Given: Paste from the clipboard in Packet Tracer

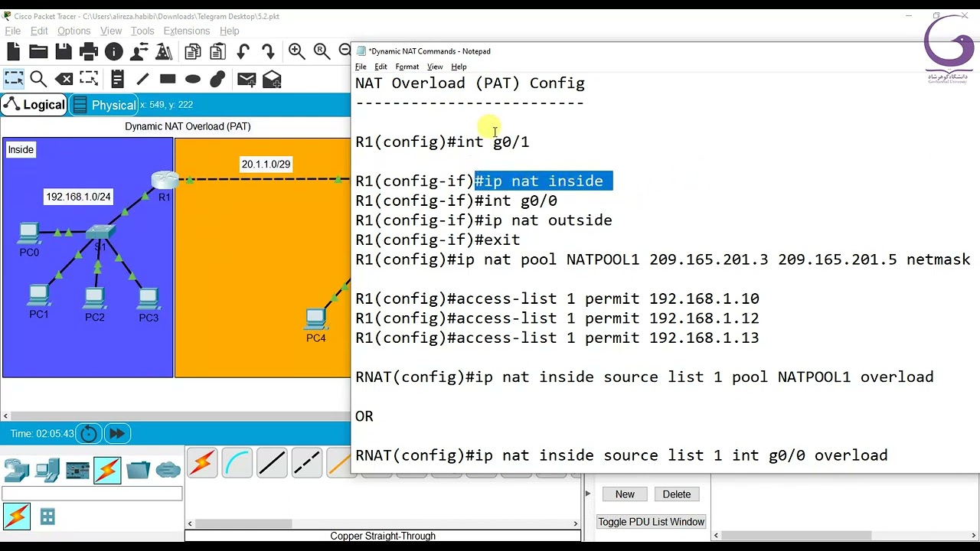Looking at the screenshot, I should click(x=218, y=52).
